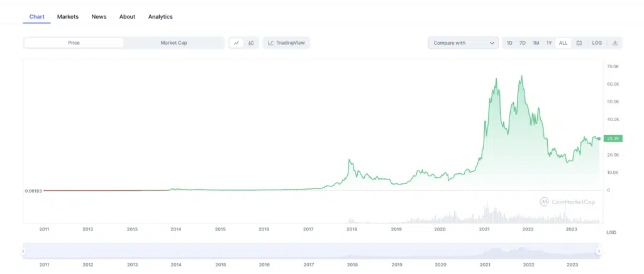The height and width of the screenshot is (274, 644).
Task: Open the calendar date range picker
Action: (x=579, y=43)
